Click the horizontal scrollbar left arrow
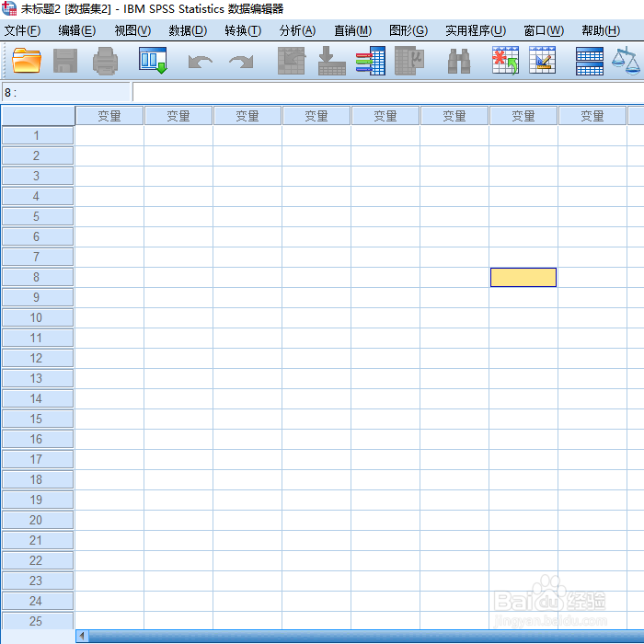 [x=83, y=637]
